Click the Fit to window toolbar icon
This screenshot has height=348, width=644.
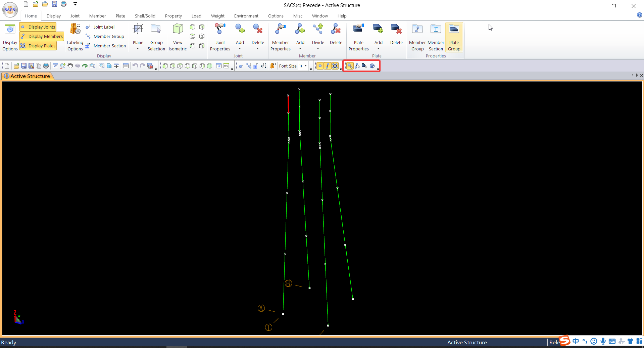coord(116,66)
